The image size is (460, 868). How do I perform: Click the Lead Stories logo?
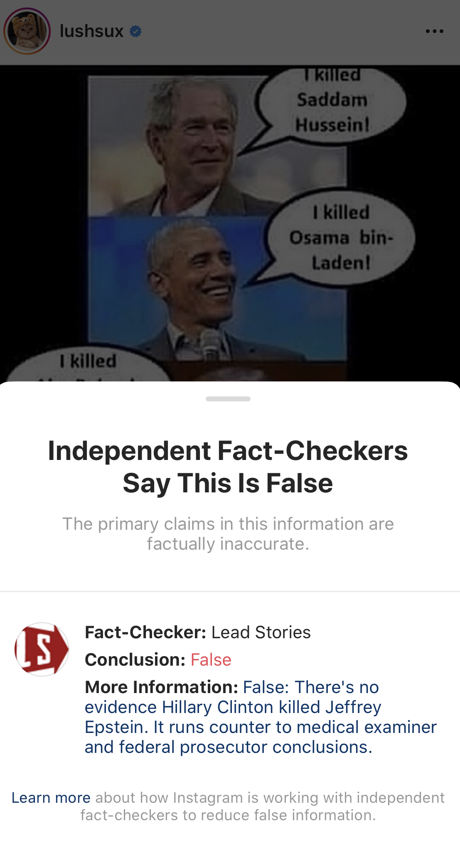[42, 649]
